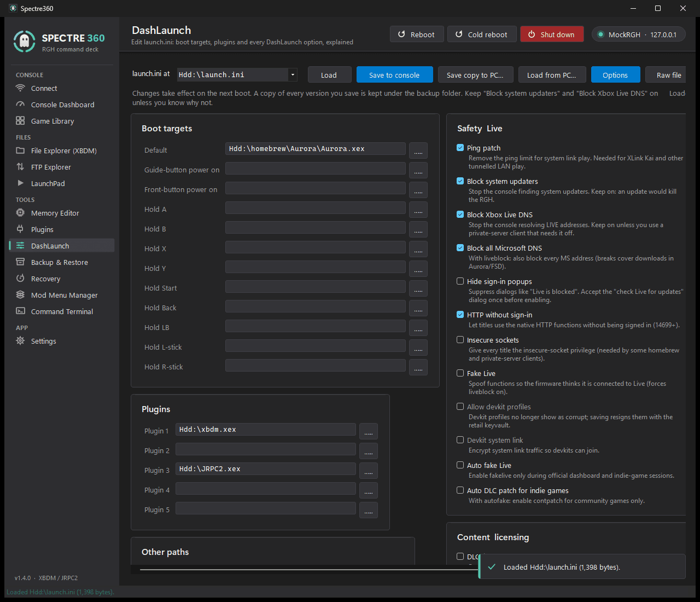The width and height of the screenshot is (700, 602).
Task: Click the Cold reboot button
Action: [x=481, y=34]
